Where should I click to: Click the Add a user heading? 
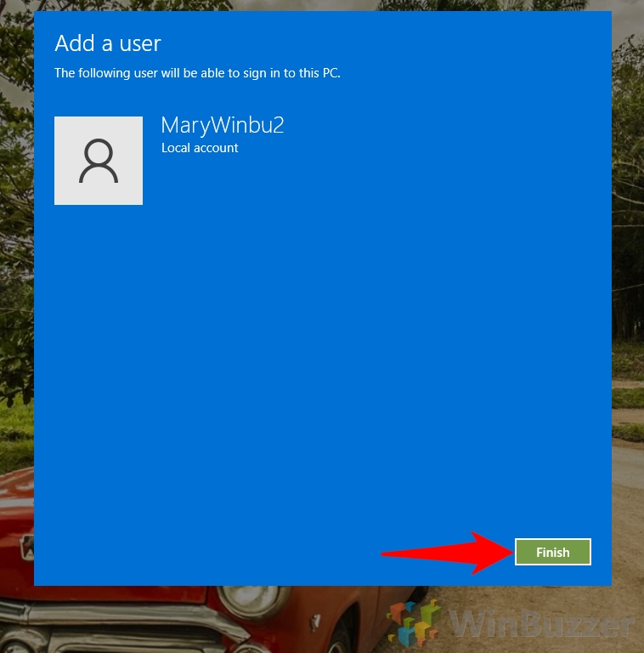tap(108, 43)
